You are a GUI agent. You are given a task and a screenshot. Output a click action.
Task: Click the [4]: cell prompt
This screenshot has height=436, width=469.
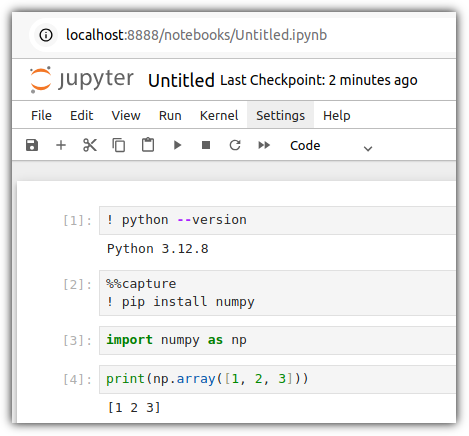(x=77, y=380)
